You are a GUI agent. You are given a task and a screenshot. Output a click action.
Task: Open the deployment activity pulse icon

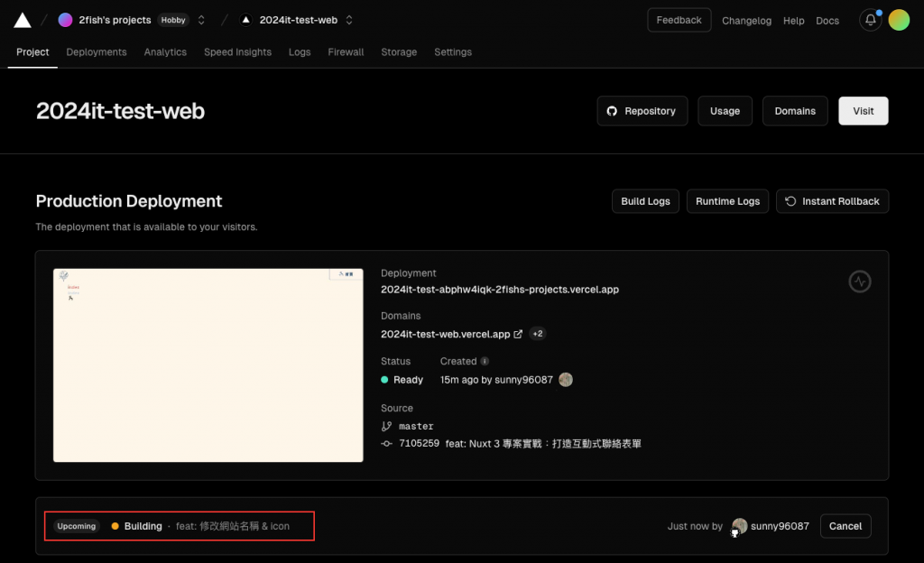coord(860,281)
